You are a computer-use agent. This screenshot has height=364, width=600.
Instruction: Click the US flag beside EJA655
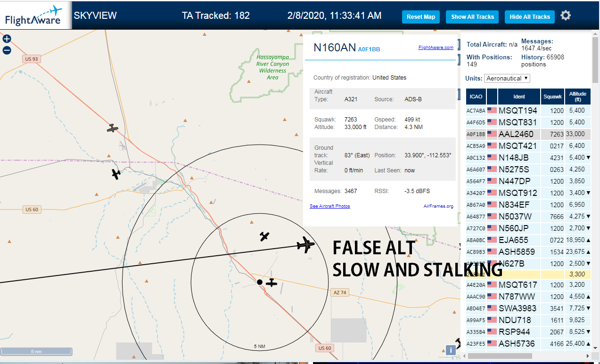[x=492, y=240]
